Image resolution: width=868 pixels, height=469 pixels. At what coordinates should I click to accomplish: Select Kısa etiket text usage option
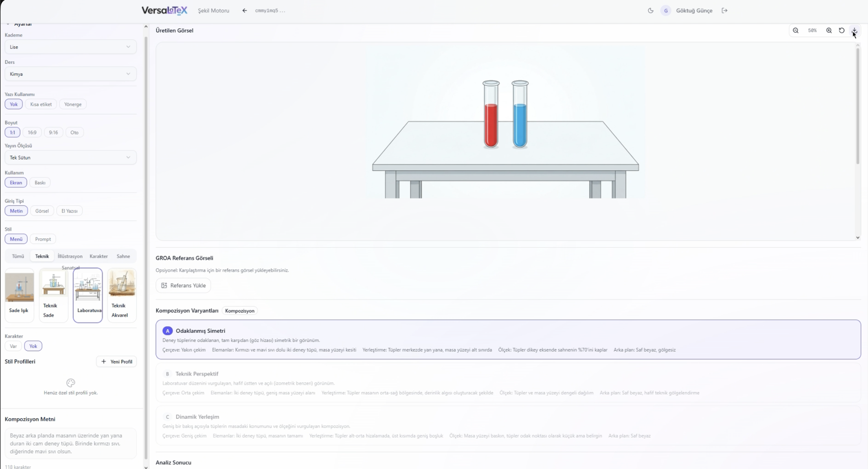[41, 104]
